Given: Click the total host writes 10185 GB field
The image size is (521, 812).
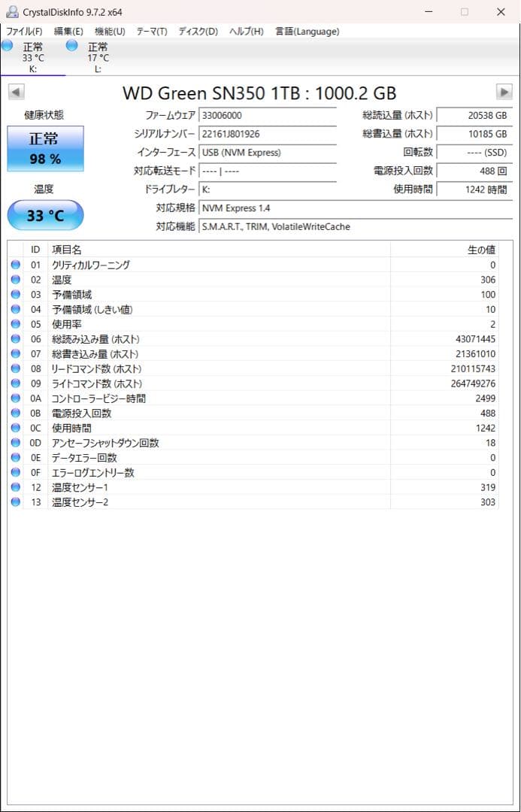Looking at the screenshot, I should 475,134.
